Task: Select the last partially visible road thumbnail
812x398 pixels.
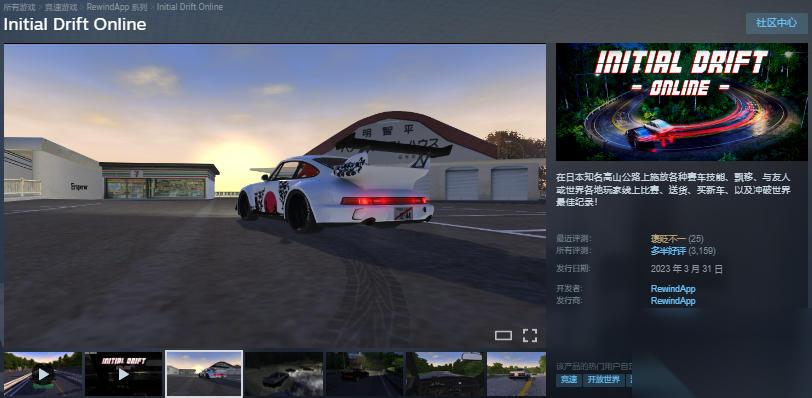Action: pyautogui.click(x=516, y=374)
